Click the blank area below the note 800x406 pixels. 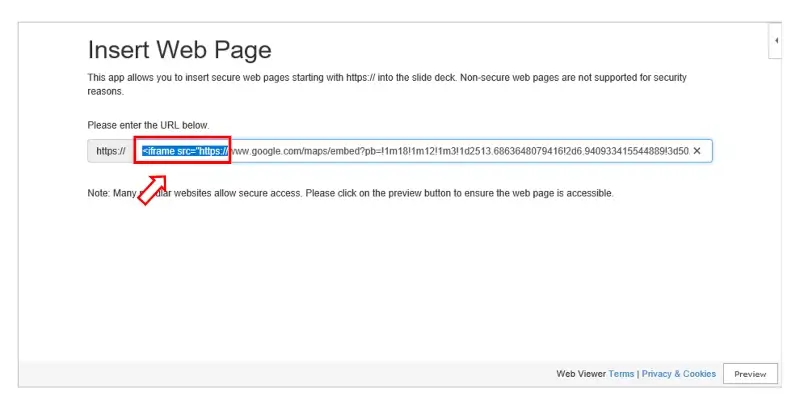pos(400,280)
